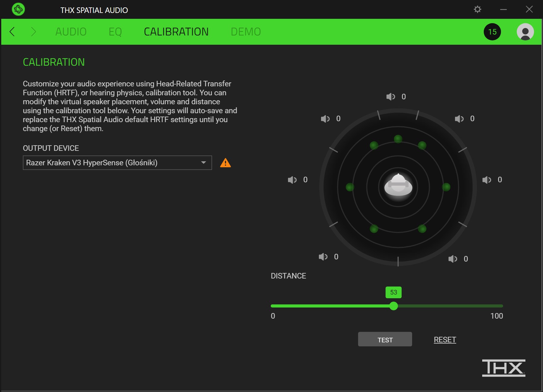
Task: Select the rear left virtual speaker dot
Action: coord(374,229)
